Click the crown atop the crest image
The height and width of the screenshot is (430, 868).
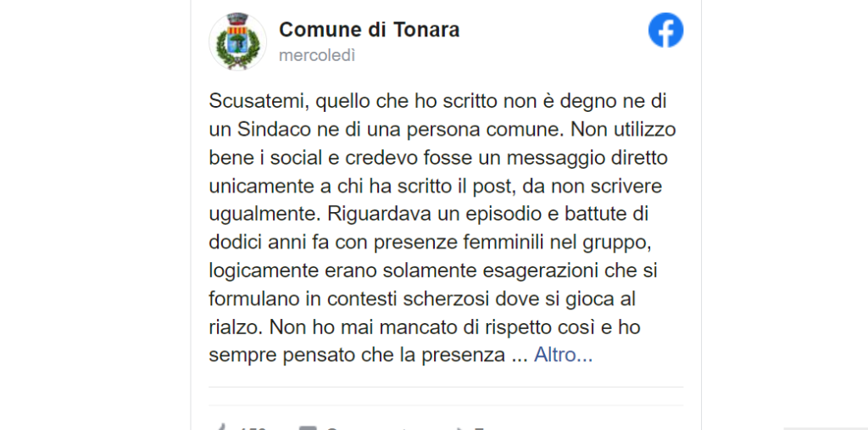pos(237,19)
